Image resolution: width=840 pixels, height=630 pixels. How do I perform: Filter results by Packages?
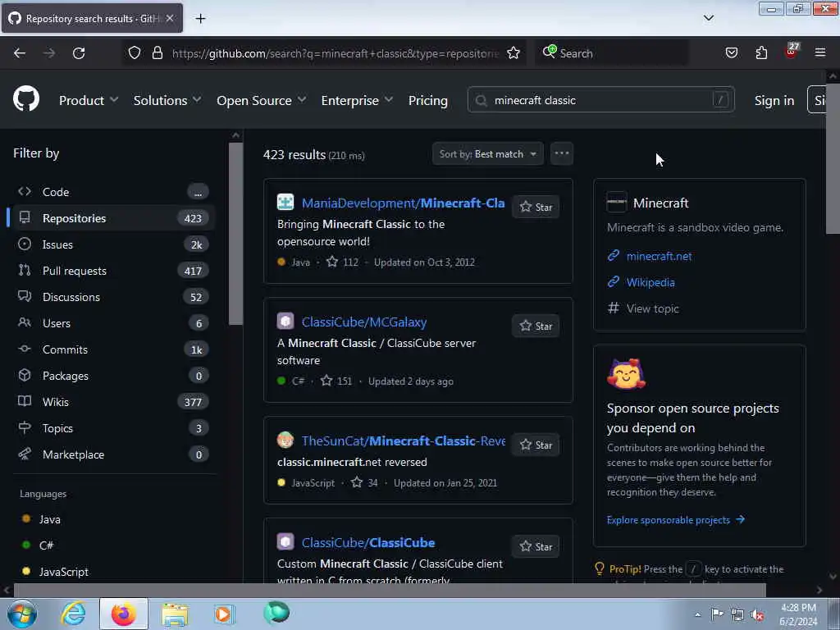click(112, 376)
